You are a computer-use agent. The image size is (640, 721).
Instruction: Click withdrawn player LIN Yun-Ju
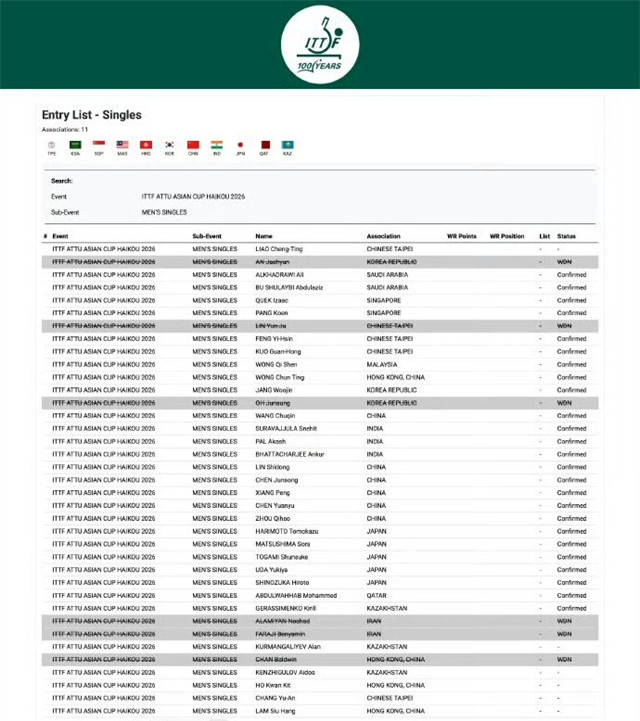pos(271,326)
